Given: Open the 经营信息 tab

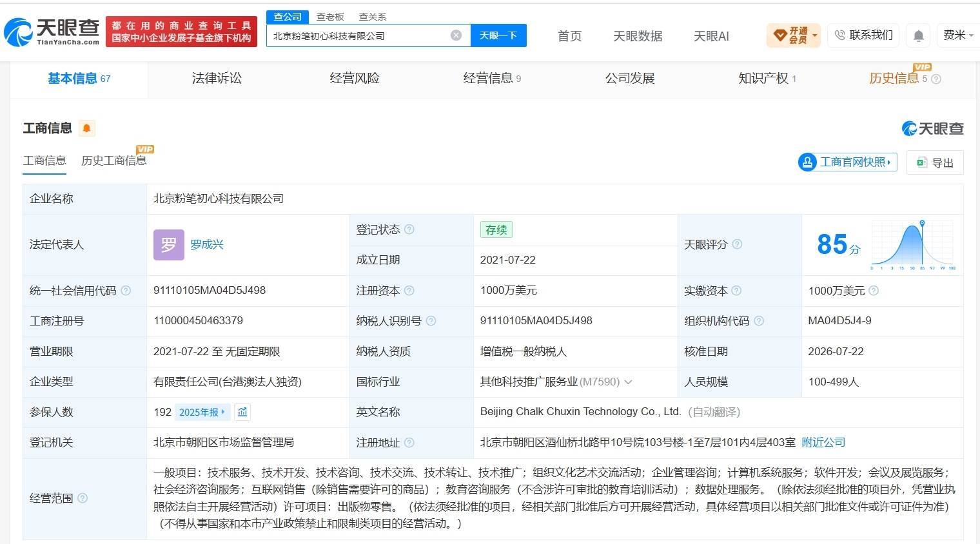Looking at the screenshot, I should [492, 79].
